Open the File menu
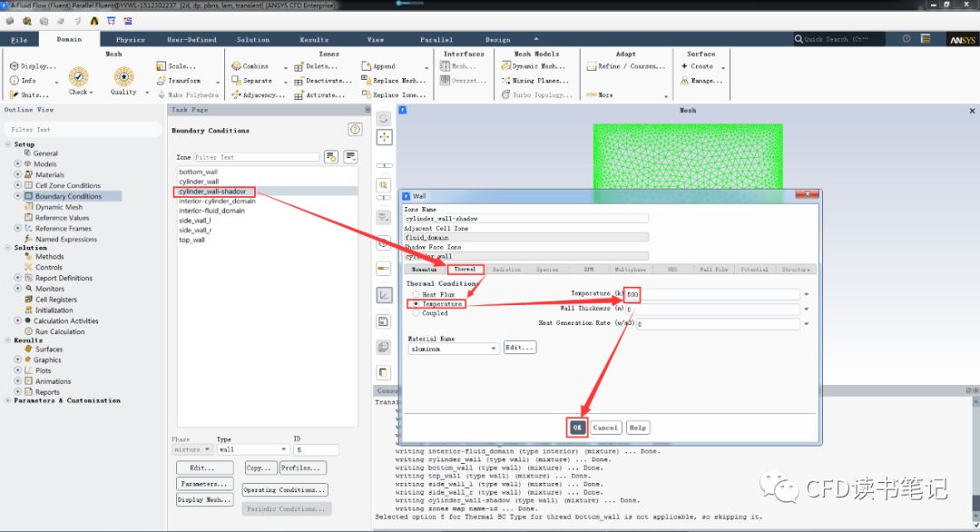980x532 pixels. (x=19, y=39)
